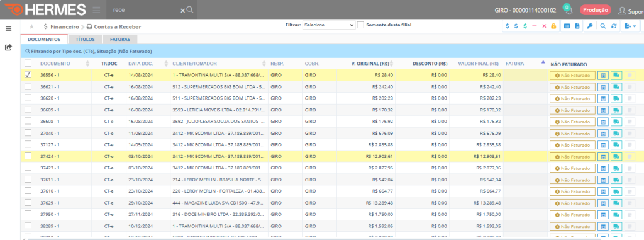The image size is (644, 240).
Task: Sort by the DATA DOC. column arrows
Action: click(166, 64)
